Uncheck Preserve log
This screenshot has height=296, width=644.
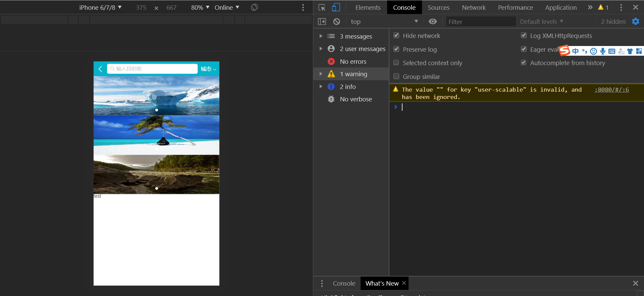tap(396, 49)
